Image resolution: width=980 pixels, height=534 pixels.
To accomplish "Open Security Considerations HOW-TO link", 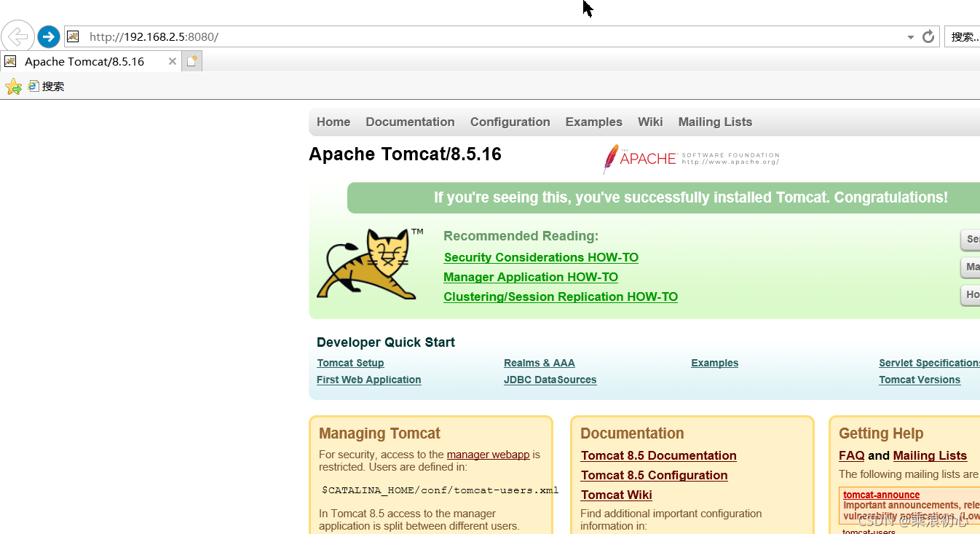I will pyautogui.click(x=541, y=257).
